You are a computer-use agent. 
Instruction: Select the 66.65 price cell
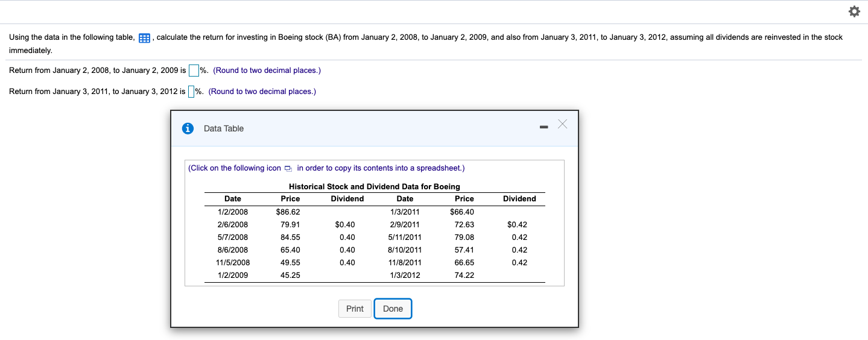click(x=464, y=262)
